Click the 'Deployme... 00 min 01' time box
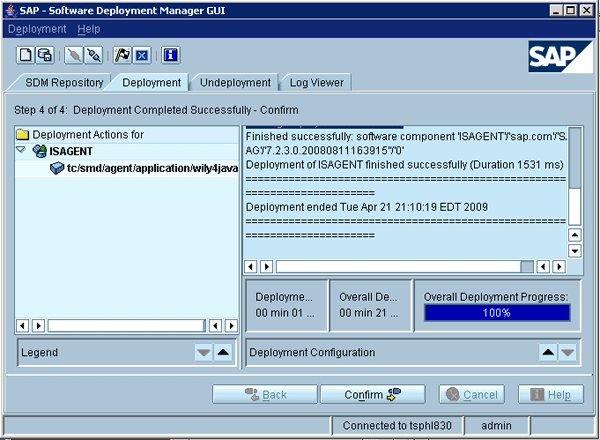This screenshot has height=440, width=600. coord(287,305)
